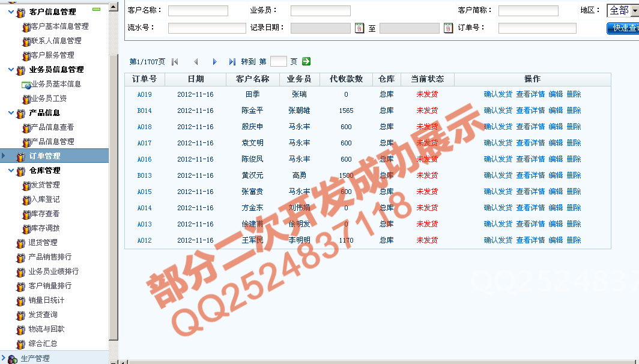
Task: Click into the 客户简称 field
Action: [528, 11]
